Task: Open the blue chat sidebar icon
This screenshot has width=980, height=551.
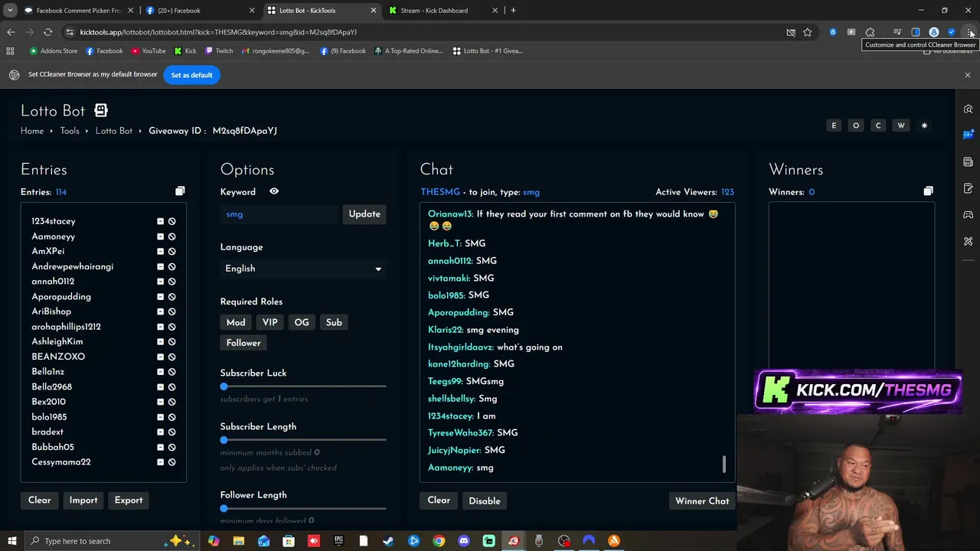Action: pos(968,135)
